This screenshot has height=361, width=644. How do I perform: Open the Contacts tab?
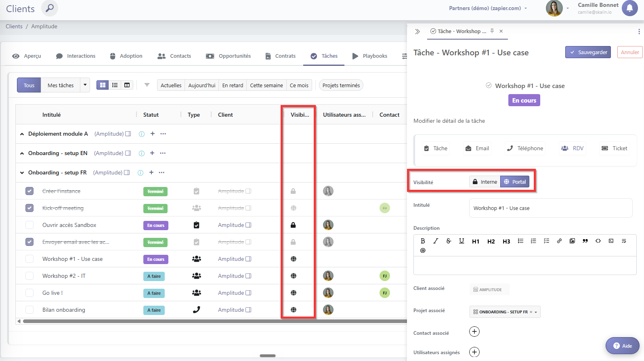click(x=174, y=56)
